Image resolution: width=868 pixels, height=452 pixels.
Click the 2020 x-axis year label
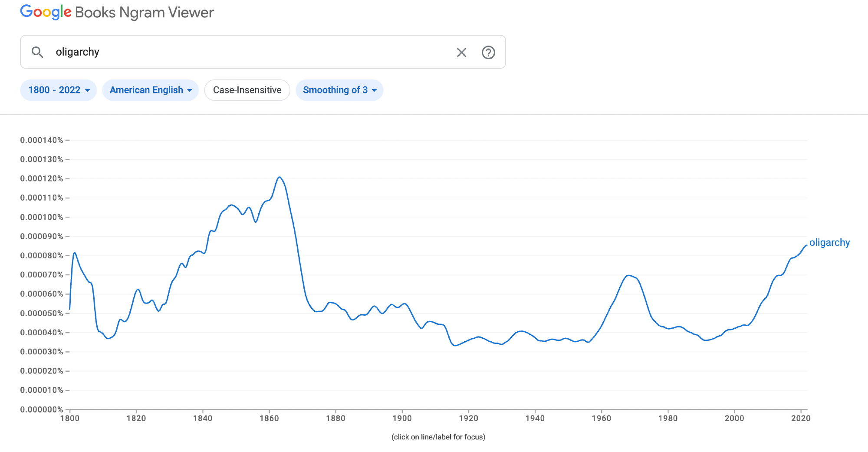click(800, 418)
